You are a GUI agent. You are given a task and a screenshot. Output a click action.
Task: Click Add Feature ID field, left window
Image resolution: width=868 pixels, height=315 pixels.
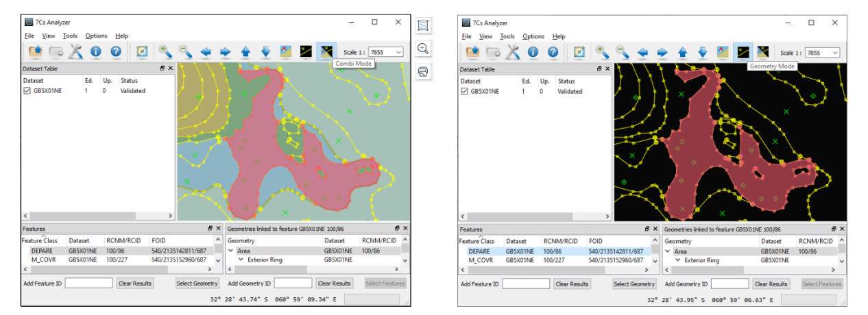(88, 283)
